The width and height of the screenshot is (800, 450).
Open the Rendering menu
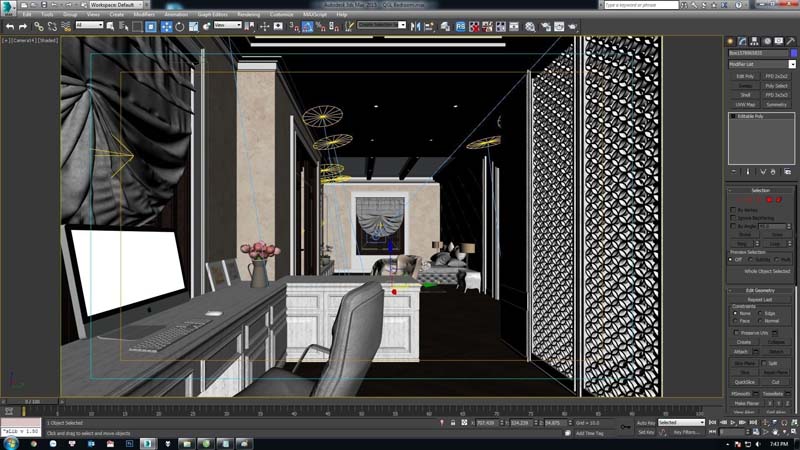[x=248, y=15]
